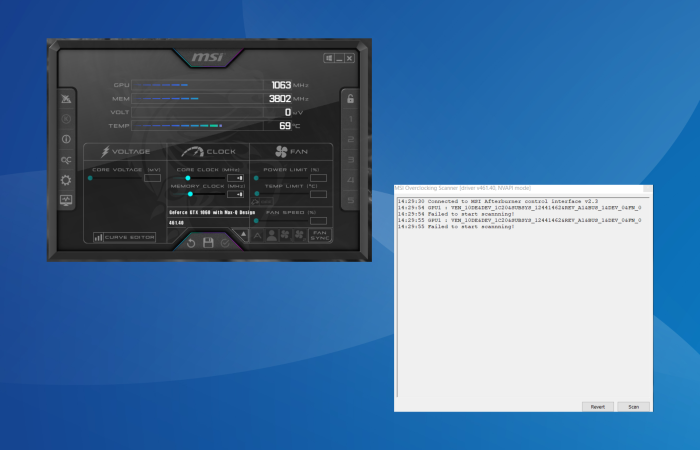The width and height of the screenshot is (700, 450).
Task: Click the apply checkmark icon
Action: click(x=225, y=243)
